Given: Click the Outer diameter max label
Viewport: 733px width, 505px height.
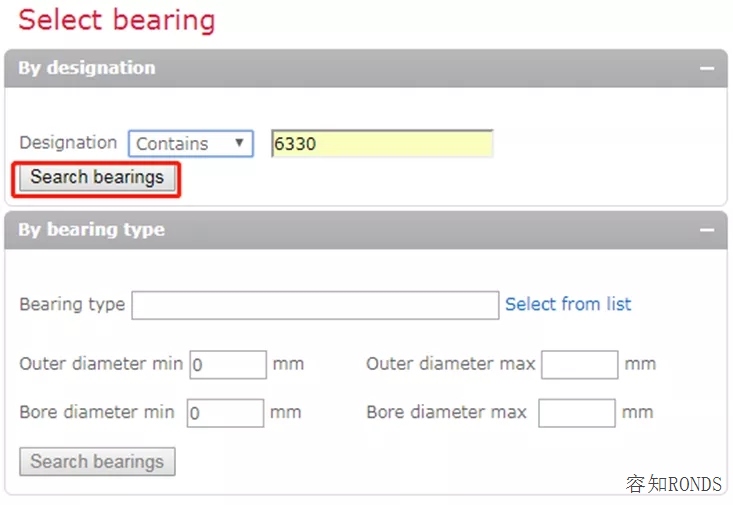Looking at the screenshot, I should [x=450, y=364].
